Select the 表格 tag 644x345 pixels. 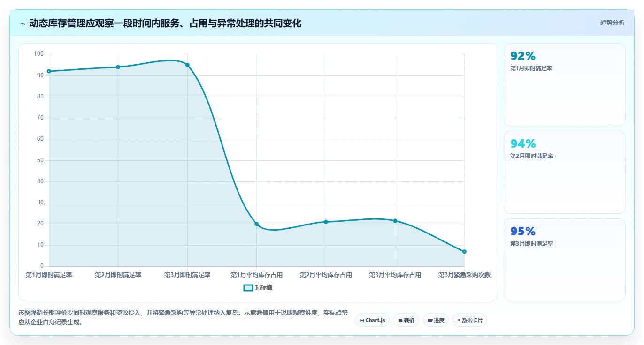pyautogui.click(x=406, y=320)
